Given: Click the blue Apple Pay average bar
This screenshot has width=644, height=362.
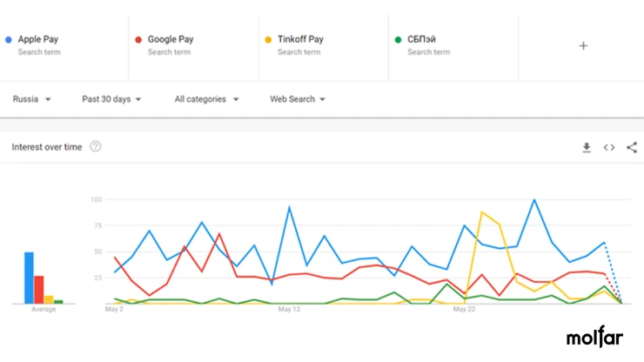Looking at the screenshot, I should (x=29, y=278).
